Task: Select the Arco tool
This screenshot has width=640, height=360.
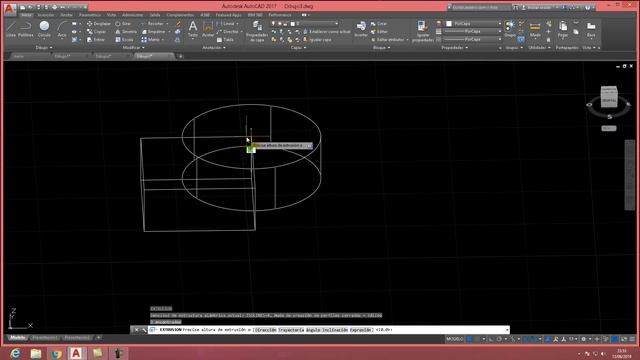Action: (x=62, y=29)
